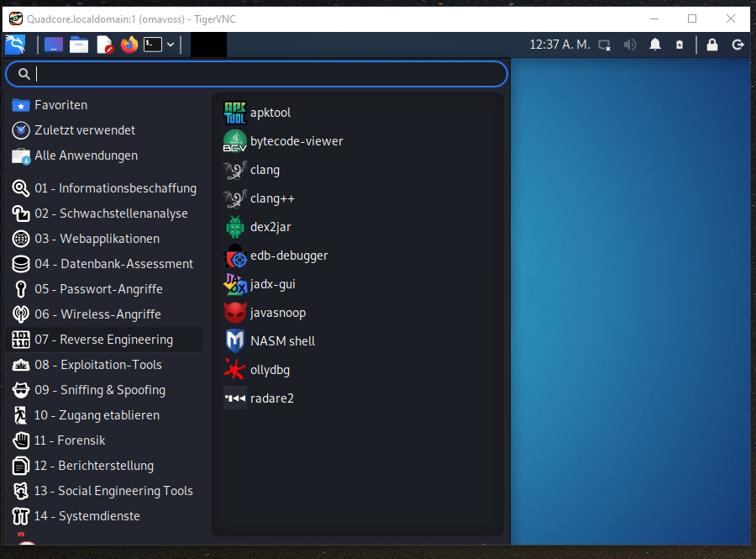Screen dimensions: 756x559
Task: Open 12 - Berichterstellung category
Action: [105, 466]
